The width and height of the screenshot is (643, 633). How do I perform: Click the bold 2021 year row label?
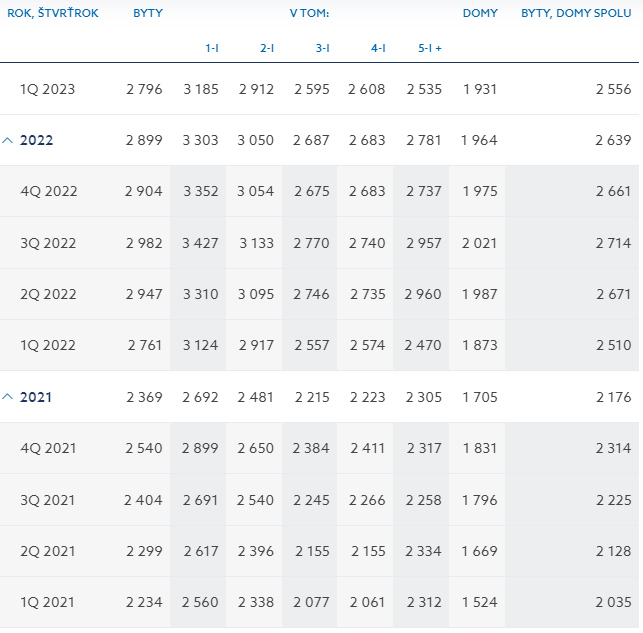tap(37, 398)
